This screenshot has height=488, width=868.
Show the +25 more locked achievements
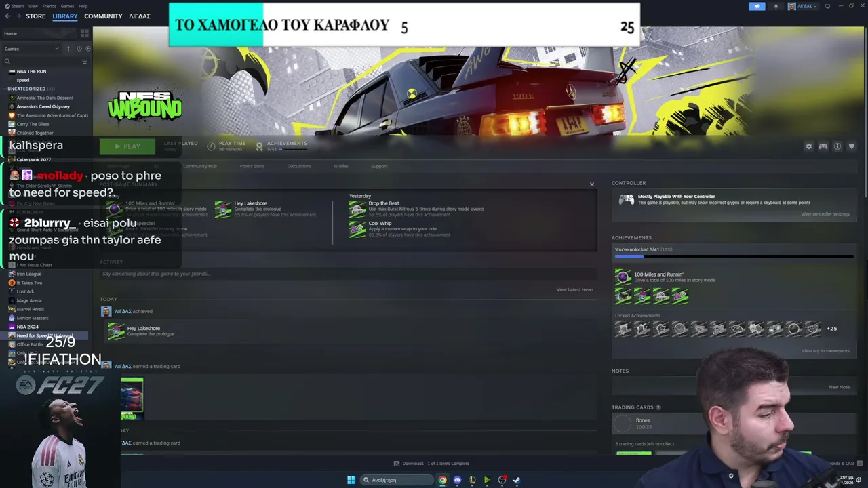point(831,329)
